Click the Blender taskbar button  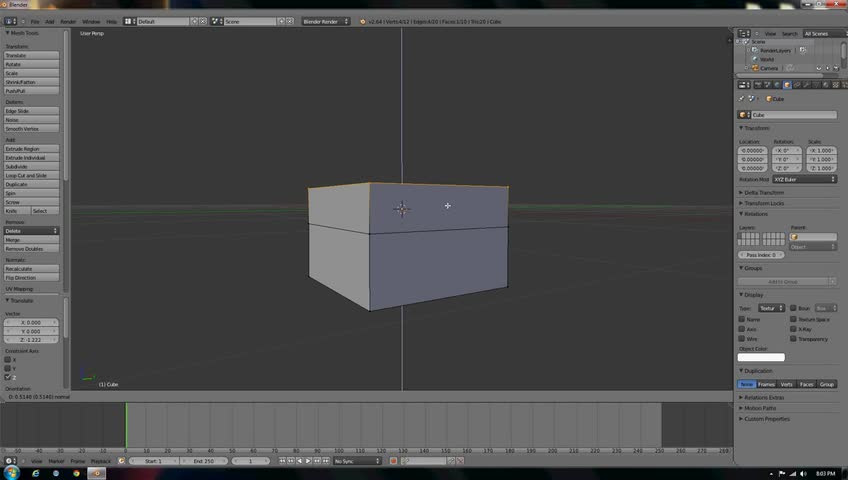click(97, 473)
